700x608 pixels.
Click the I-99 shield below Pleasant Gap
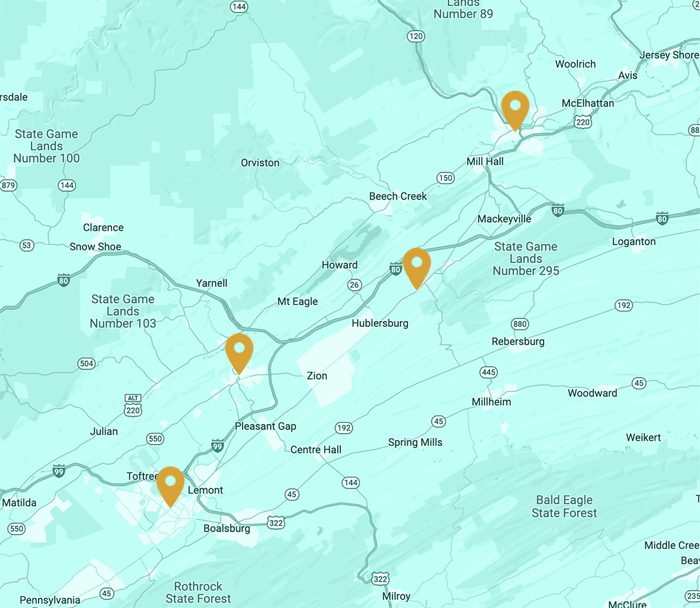(x=217, y=446)
